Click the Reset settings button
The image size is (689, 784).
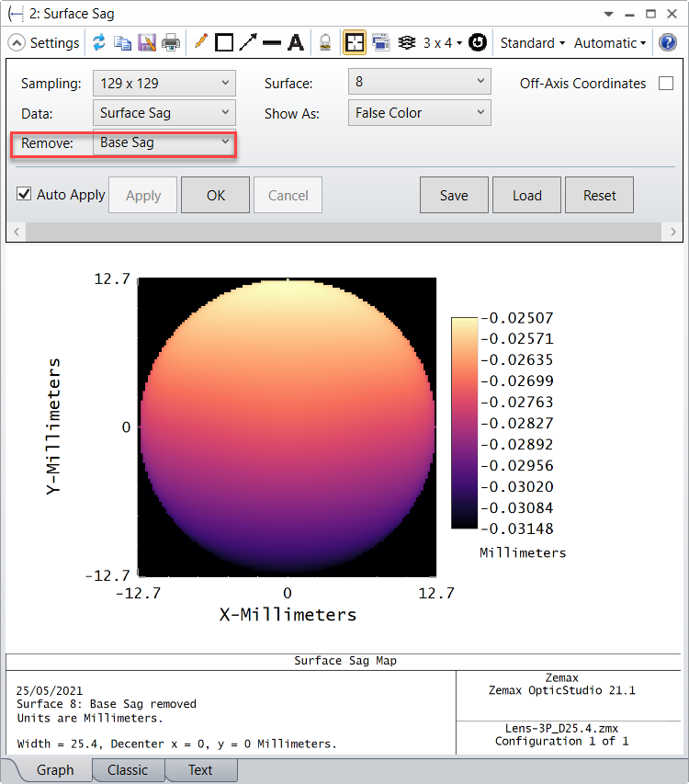pos(600,195)
